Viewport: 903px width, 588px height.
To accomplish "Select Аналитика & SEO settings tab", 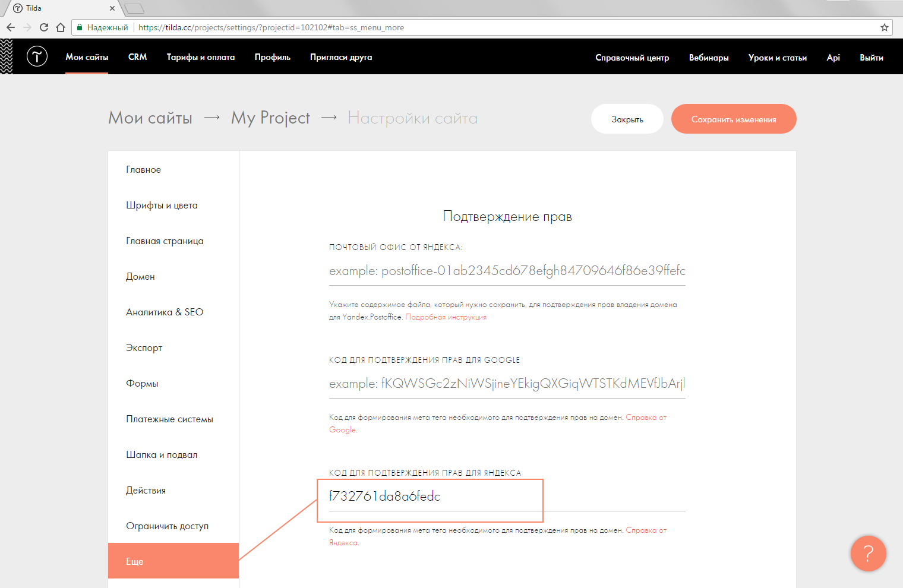I will (173, 312).
